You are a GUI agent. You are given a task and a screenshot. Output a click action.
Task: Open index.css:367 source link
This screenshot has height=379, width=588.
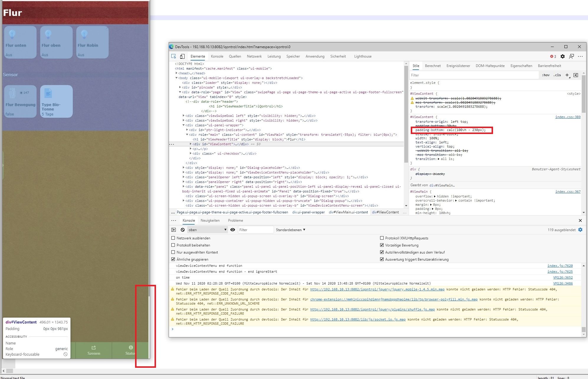click(x=568, y=192)
